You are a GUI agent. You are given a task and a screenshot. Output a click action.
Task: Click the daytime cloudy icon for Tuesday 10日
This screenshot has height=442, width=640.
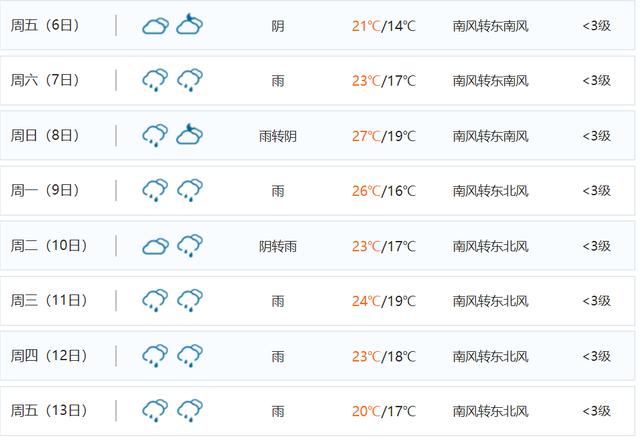tap(156, 246)
